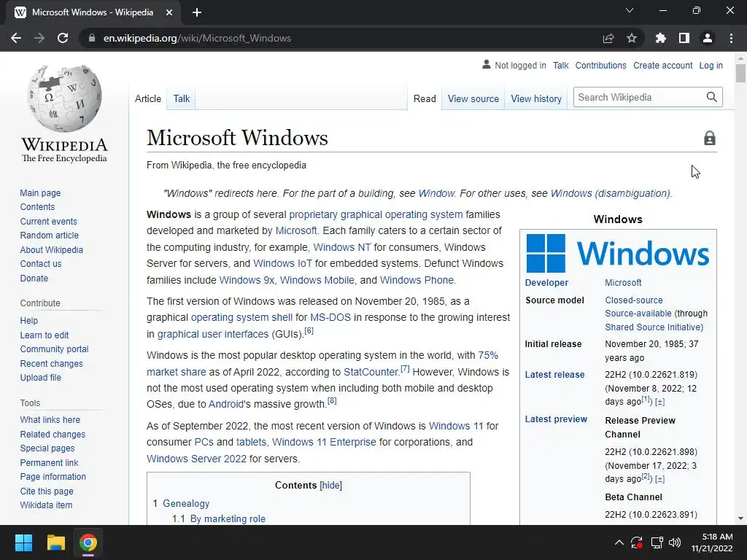Open the Contributions link
This screenshot has width=747, height=560.
tap(600, 65)
